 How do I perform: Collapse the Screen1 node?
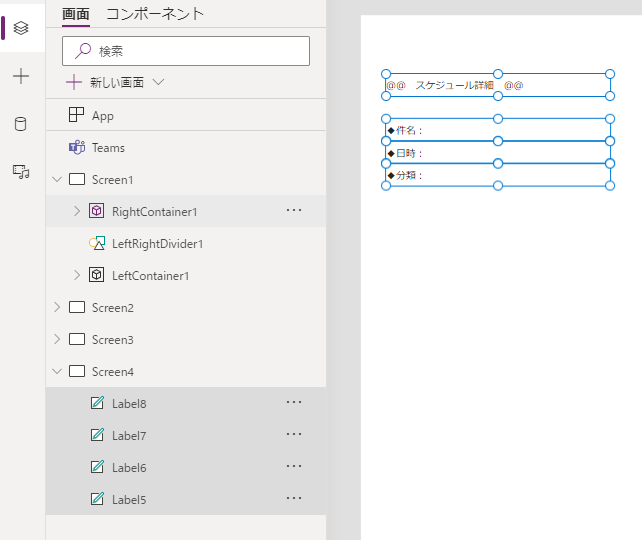point(57,180)
